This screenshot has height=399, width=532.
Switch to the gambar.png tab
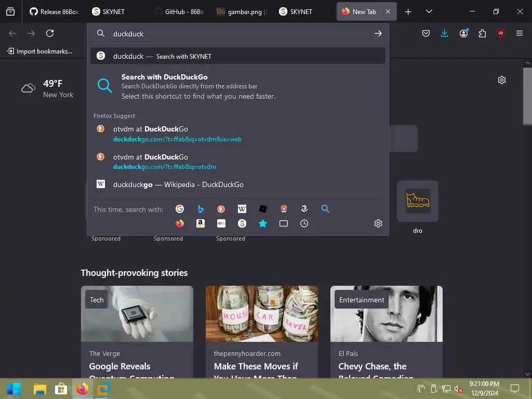pos(241,11)
